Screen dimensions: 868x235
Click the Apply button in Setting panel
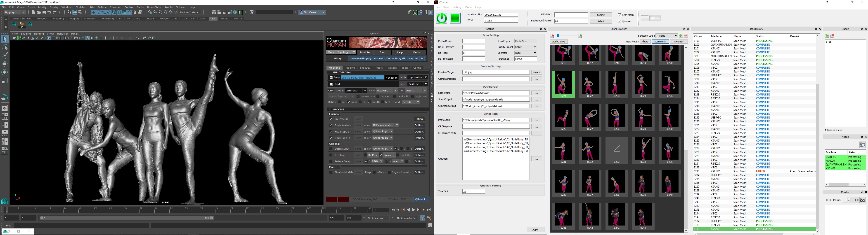click(535, 230)
